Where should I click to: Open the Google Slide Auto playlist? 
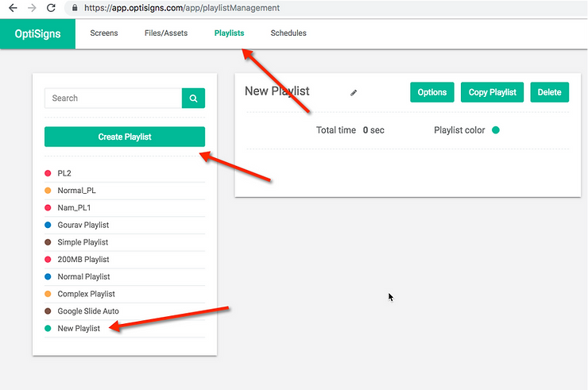pyautogui.click(x=125, y=311)
